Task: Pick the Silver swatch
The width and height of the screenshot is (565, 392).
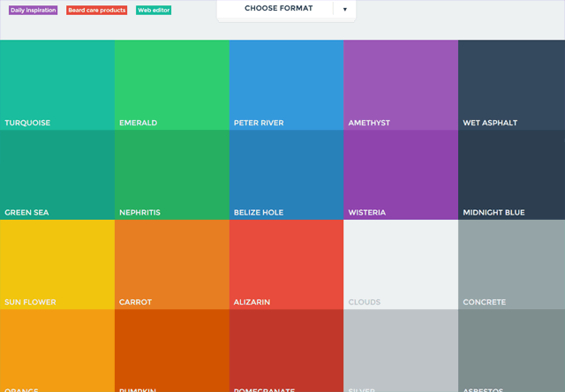Action: click(401, 351)
